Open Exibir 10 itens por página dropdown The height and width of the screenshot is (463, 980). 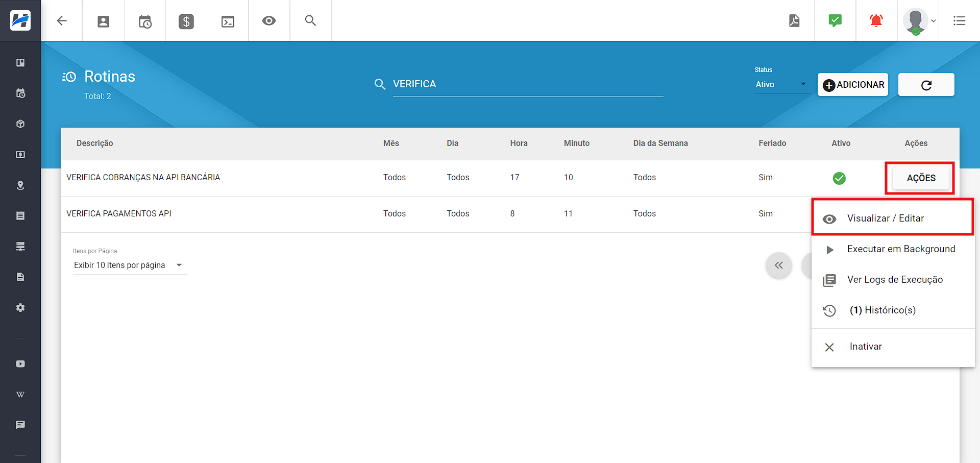coord(130,265)
